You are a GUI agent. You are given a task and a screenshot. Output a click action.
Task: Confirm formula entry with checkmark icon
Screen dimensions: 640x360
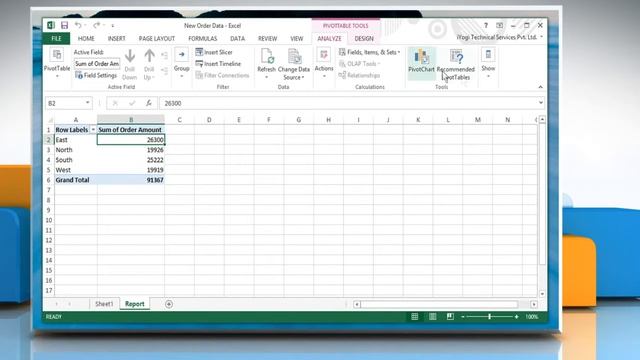[132, 103]
